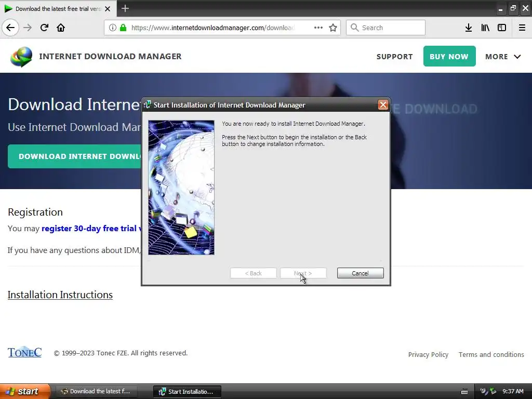Open the Terms and conditions link
532x399 pixels.
click(491, 354)
